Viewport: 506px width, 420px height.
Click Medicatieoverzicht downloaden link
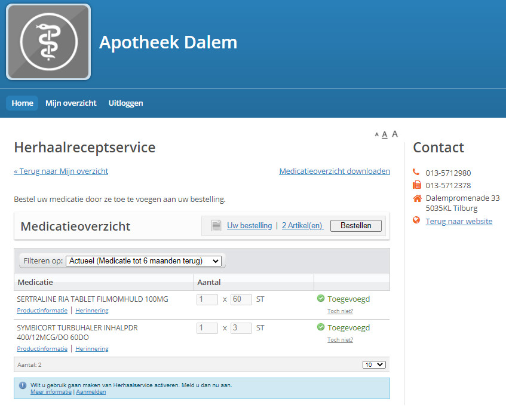click(335, 171)
